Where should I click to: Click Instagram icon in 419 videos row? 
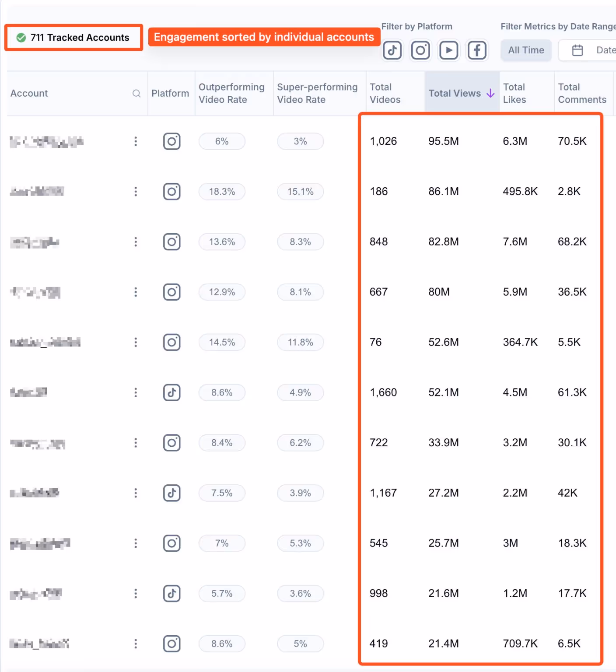tap(172, 644)
